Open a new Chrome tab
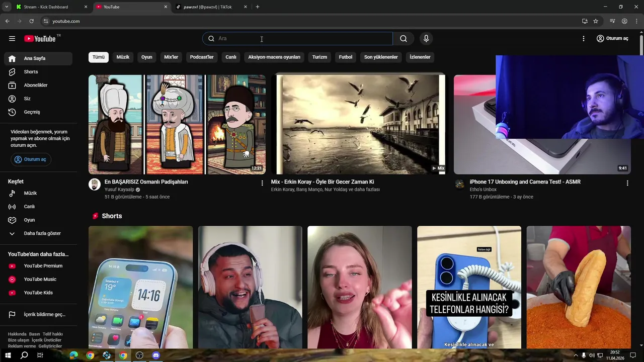The width and height of the screenshot is (644, 362). [x=258, y=7]
